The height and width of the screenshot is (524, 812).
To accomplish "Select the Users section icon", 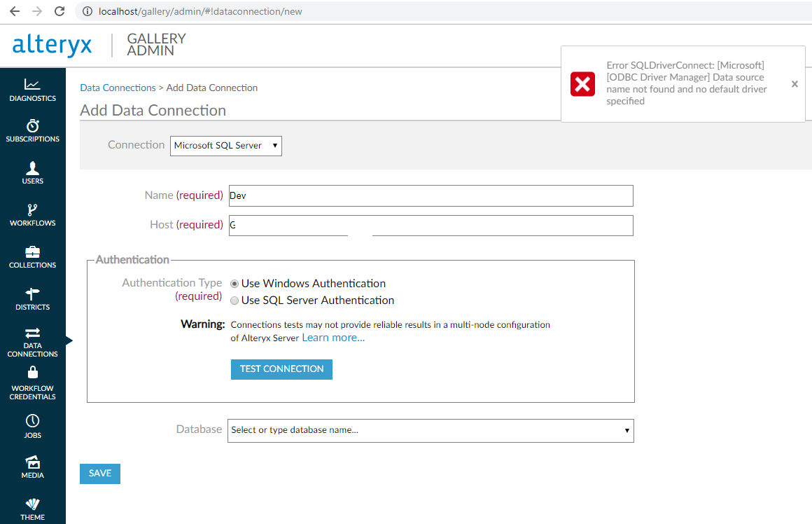I will point(32,172).
